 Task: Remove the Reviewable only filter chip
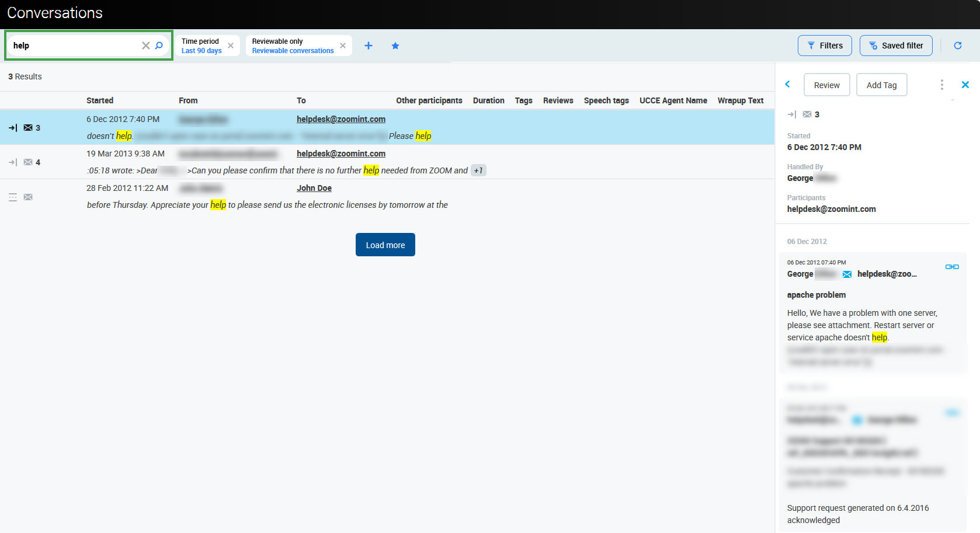point(343,46)
